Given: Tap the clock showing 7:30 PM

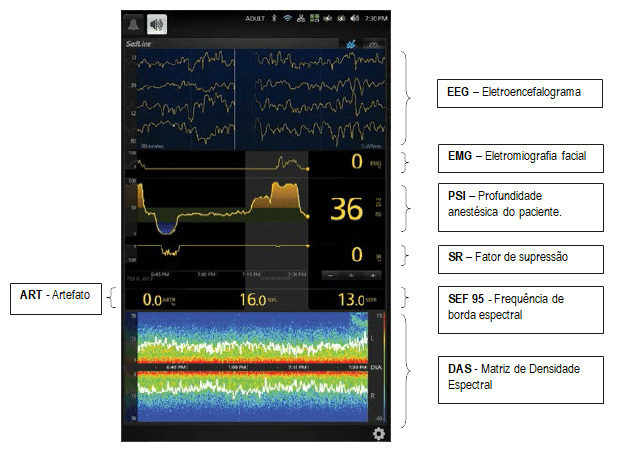Looking at the screenshot, I should click(378, 19).
